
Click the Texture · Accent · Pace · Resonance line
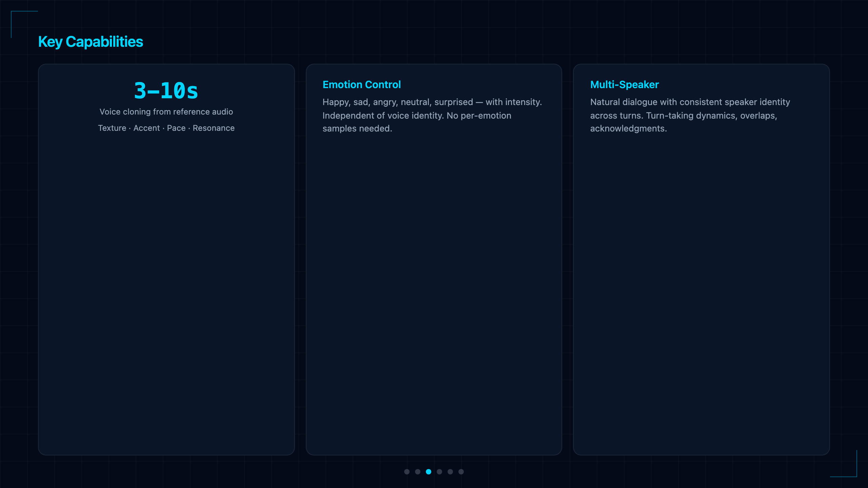coord(166,128)
